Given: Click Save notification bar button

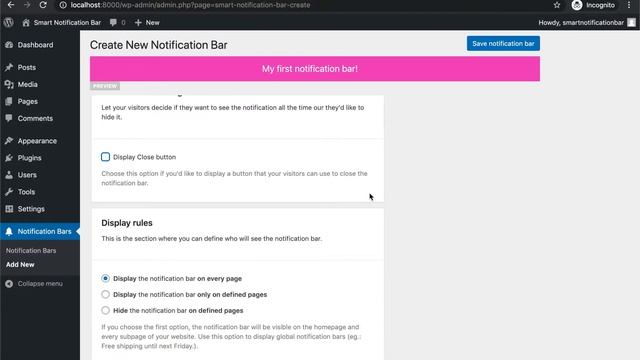Looking at the screenshot, I should pos(503,44).
